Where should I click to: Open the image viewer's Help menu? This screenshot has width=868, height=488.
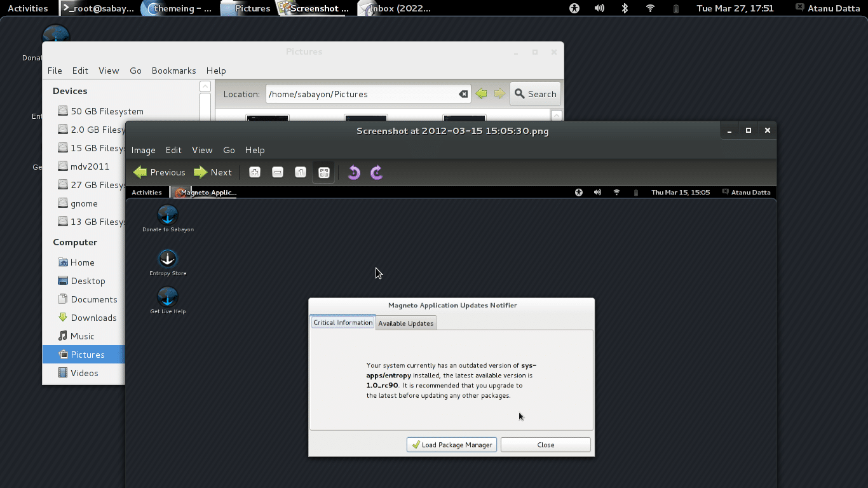pyautogui.click(x=255, y=150)
